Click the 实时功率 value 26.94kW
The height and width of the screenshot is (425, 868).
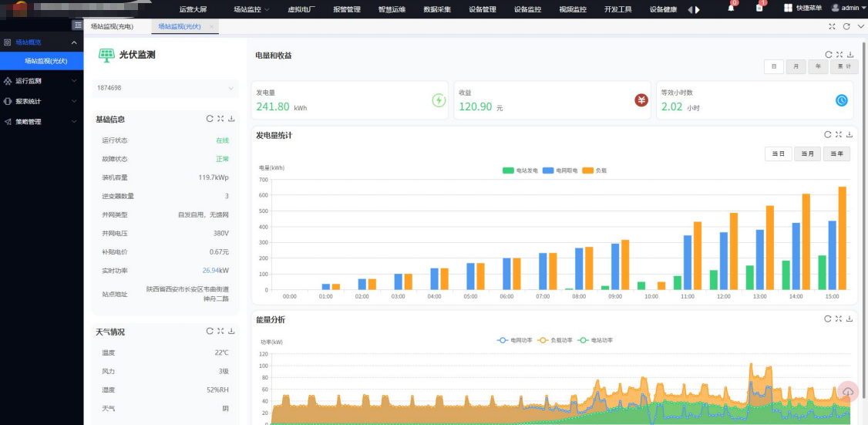coord(215,271)
